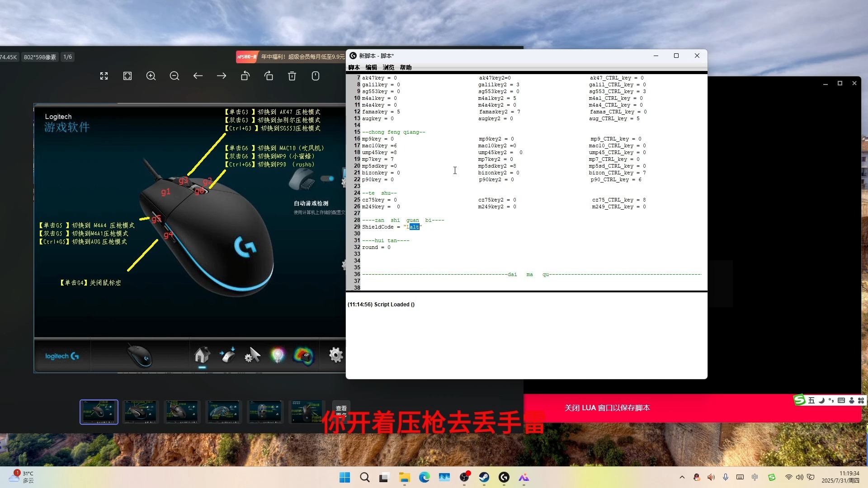
Task: Open File Explorer from the taskbar
Action: click(404, 477)
